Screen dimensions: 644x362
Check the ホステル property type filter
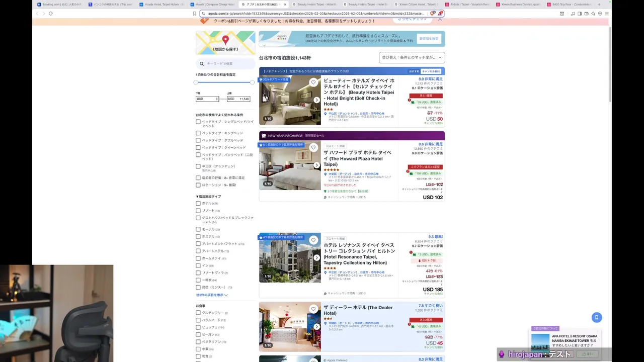click(198, 236)
